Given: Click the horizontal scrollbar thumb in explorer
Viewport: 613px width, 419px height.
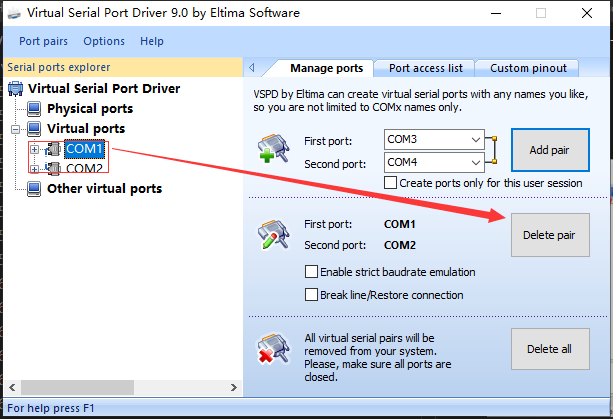Looking at the screenshot, I should pos(77,387).
